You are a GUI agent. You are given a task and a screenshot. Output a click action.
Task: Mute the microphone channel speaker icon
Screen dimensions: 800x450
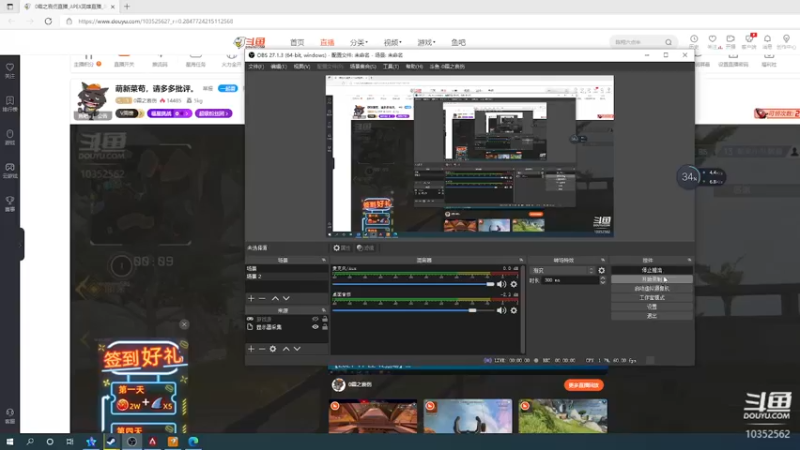click(x=502, y=284)
